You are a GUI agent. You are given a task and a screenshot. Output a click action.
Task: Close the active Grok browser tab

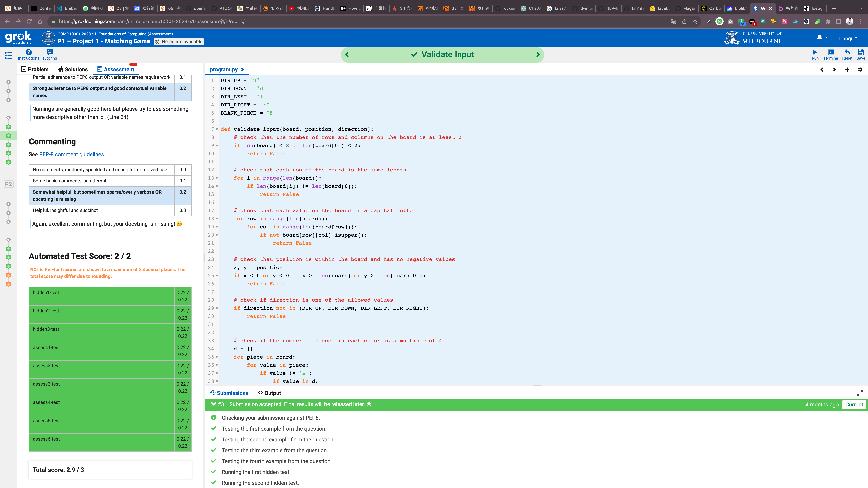[770, 8]
